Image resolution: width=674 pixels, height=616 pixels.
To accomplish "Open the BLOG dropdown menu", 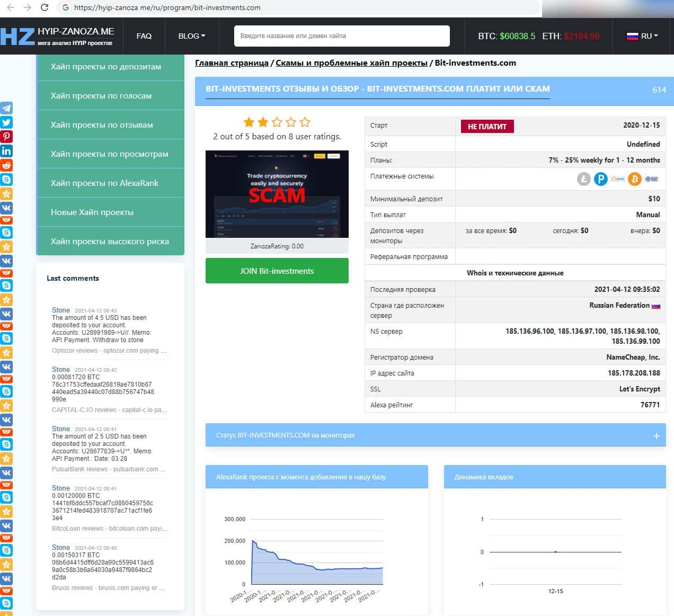I will click(191, 36).
